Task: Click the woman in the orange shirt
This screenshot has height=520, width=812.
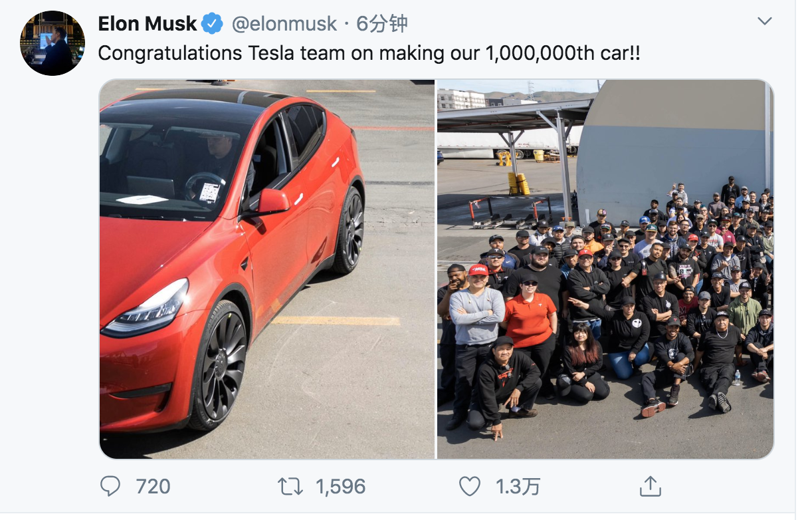Action: point(528,319)
